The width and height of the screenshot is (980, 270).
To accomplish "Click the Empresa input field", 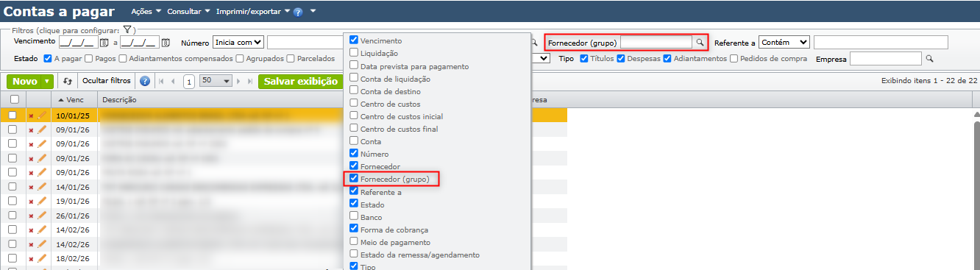I will pos(886,58).
